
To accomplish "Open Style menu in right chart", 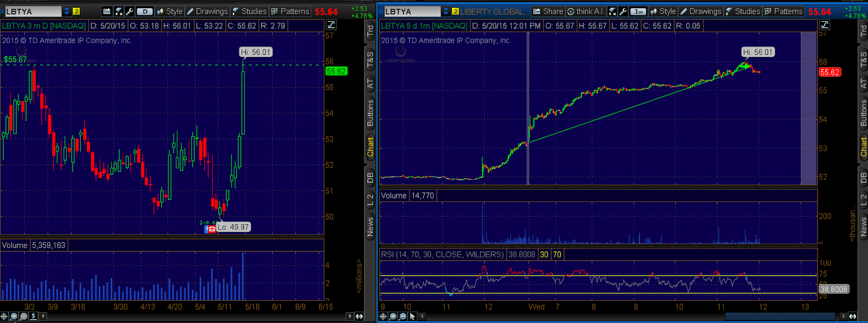I will pyautogui.click(x=663, y=11).
